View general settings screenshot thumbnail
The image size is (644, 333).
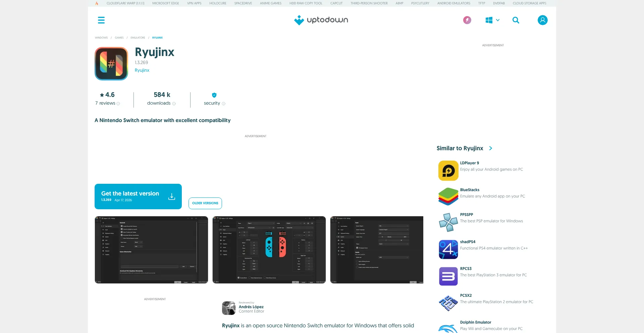coord(151,250)
